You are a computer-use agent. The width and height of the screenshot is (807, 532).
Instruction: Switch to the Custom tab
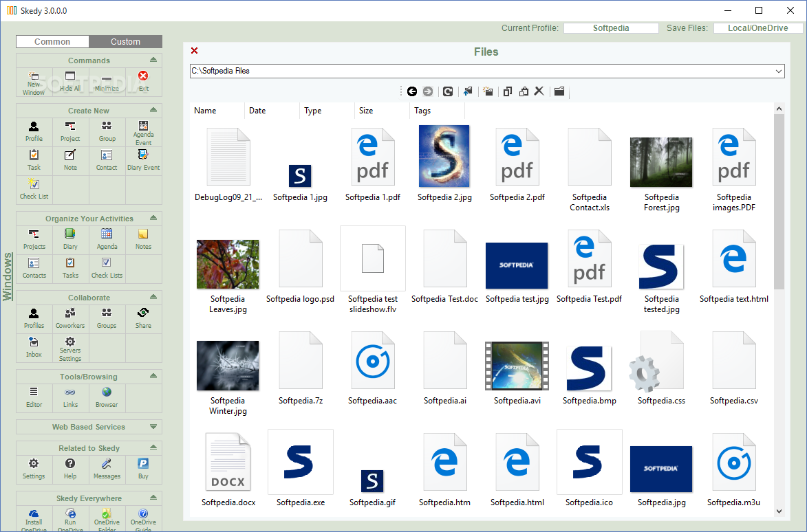[x=126, y=42]
